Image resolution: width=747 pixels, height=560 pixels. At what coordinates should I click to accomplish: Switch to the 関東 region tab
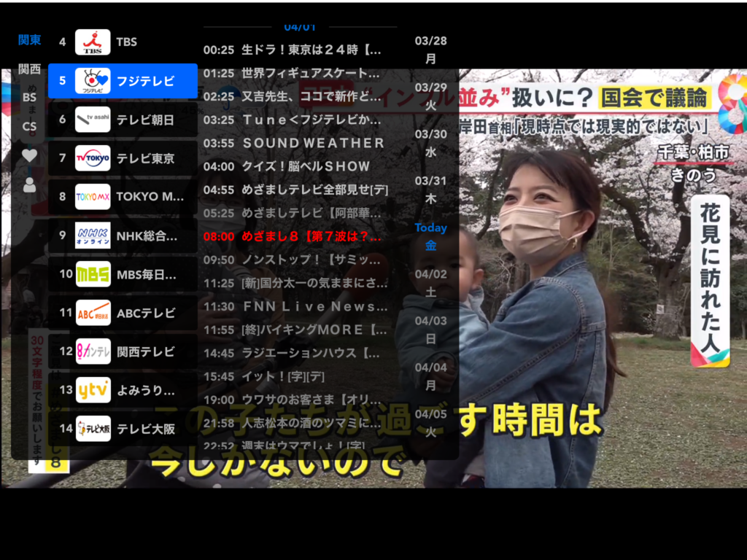29,40
